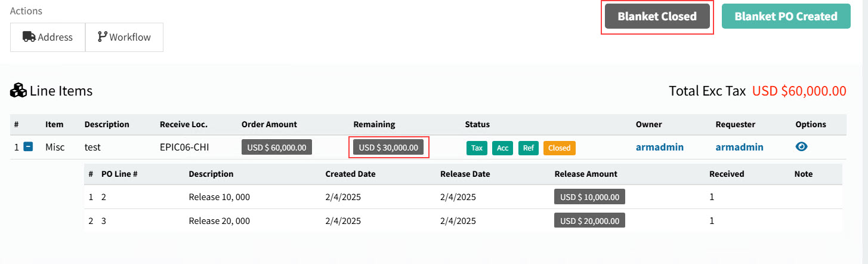
Task: View line item details with eye icon
Action: pos(802,147)
